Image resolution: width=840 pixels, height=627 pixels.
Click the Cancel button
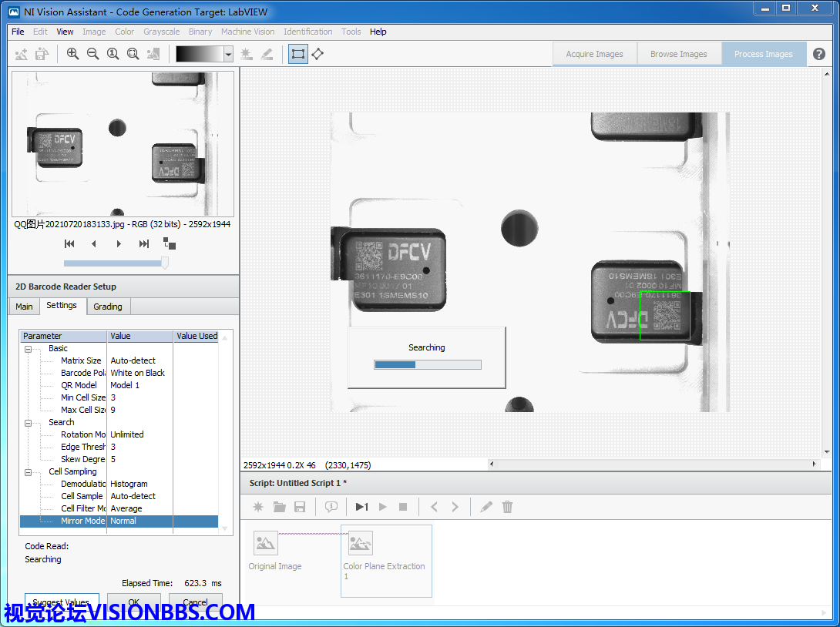196,602
